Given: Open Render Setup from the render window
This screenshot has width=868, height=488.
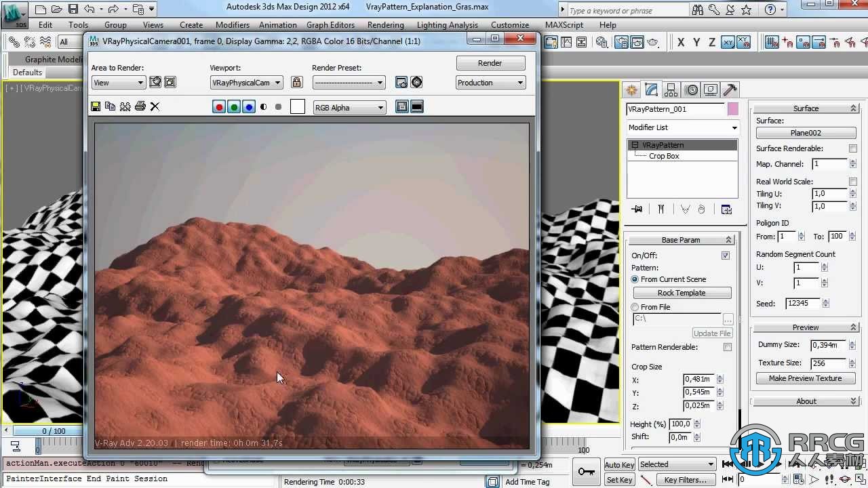Looking at the screenshot, I should (x=401, y=82).
